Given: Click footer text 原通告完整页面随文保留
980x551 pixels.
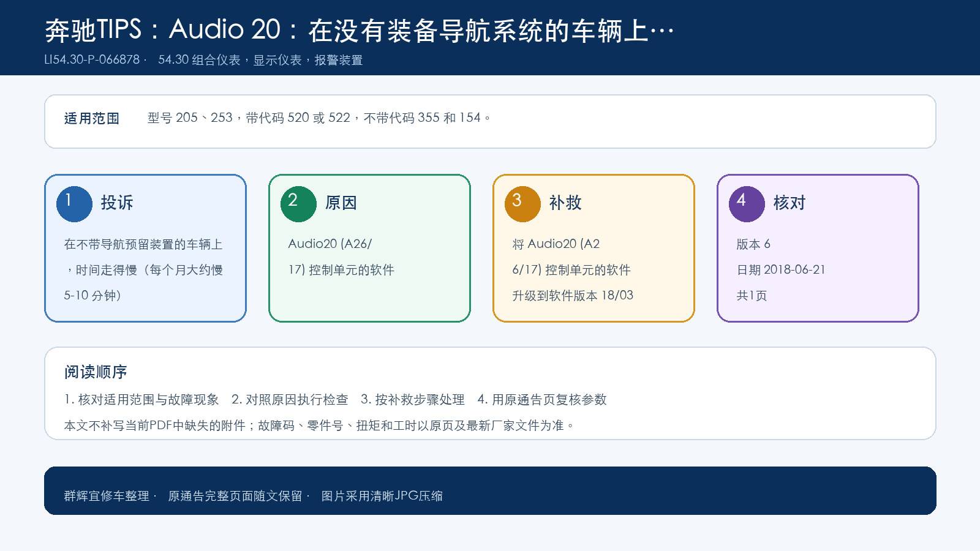Looking at the screenshot, I should pos(235,496).
